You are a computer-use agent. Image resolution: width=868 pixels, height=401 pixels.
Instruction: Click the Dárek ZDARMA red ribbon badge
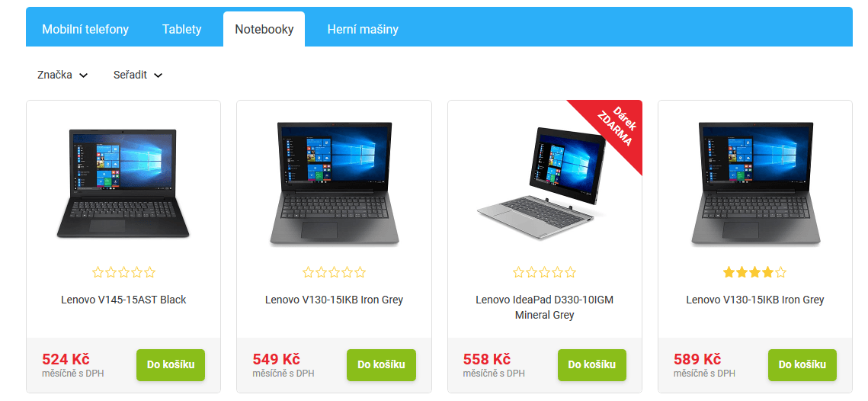tap(614, 127)
